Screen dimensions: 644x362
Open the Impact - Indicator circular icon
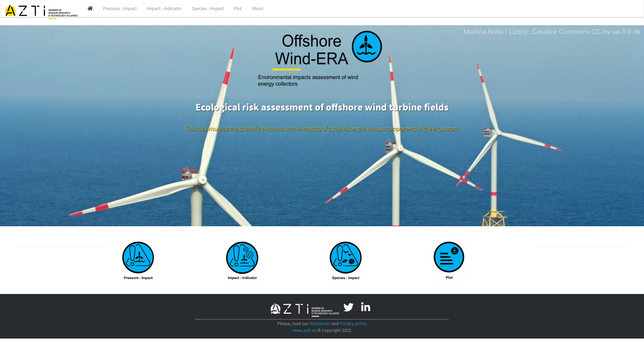point(242,257)
